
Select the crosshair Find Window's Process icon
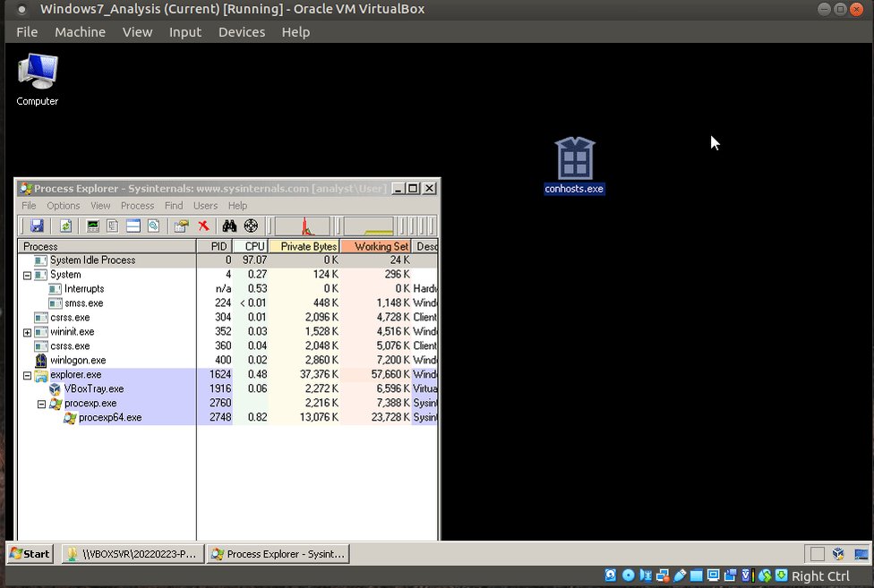point(251,226)
